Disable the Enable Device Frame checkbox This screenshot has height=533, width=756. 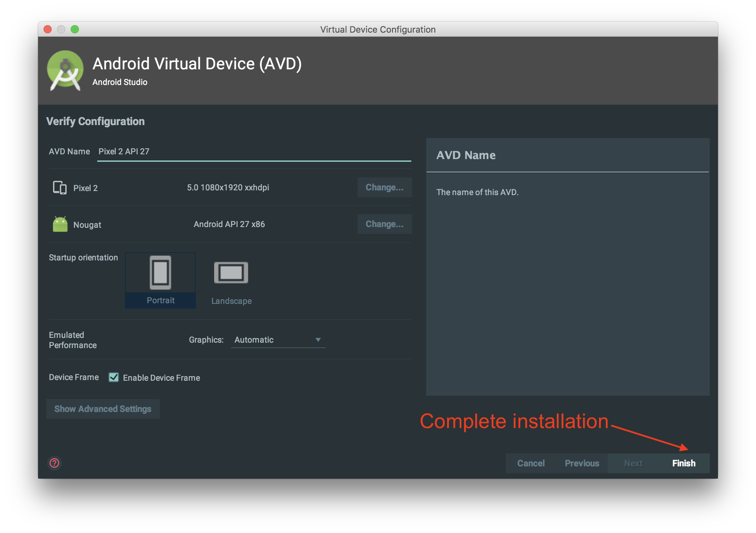point(114,377)
